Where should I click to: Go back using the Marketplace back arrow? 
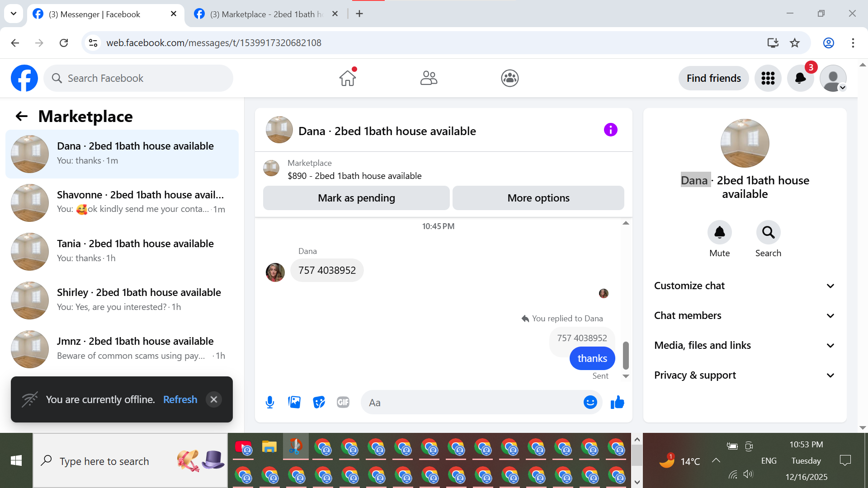[x=22, y=117]
